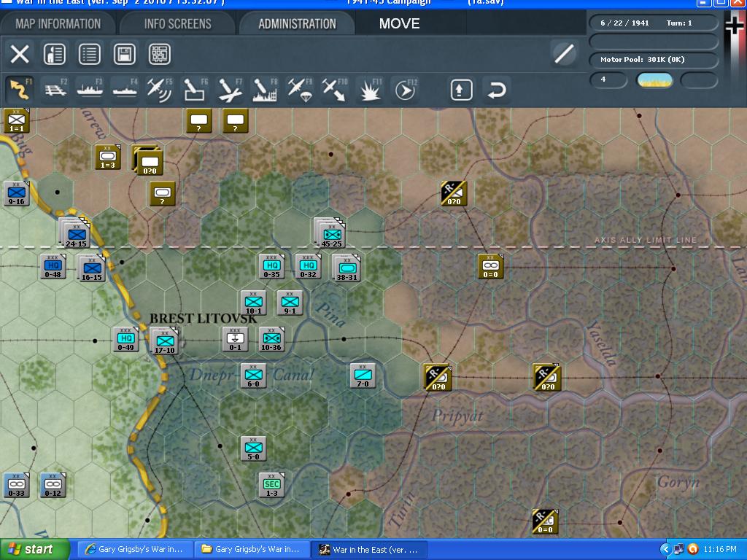747x560 pixels.
Task: Click the date 6 / 22 / 1941 field
Action: 624,23
